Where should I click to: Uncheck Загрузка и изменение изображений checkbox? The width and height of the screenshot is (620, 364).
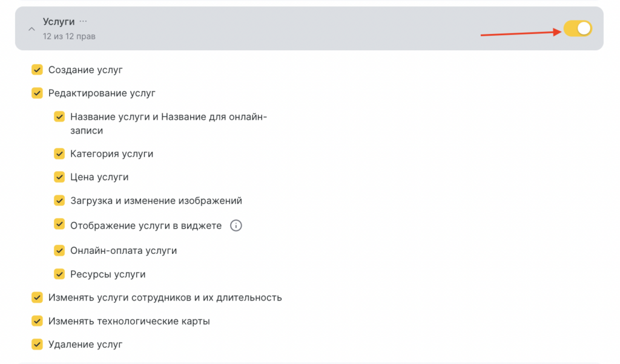[x=59, y=201]
